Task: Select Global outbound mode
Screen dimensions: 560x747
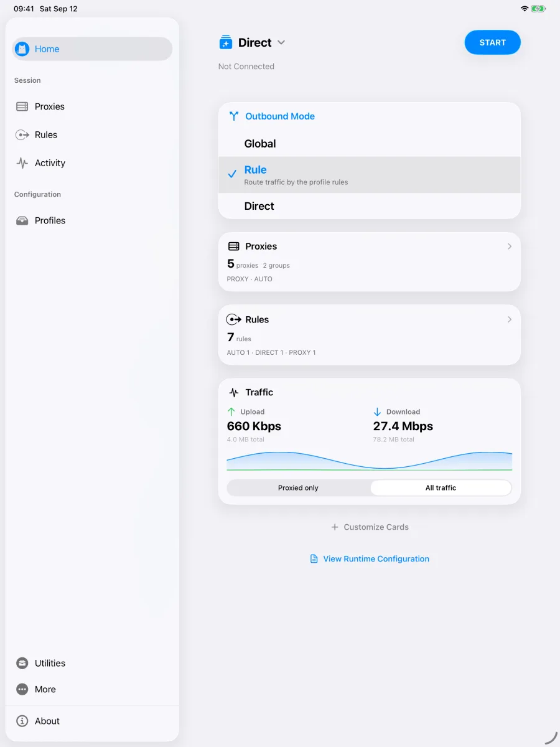Action: coord(370,144)
